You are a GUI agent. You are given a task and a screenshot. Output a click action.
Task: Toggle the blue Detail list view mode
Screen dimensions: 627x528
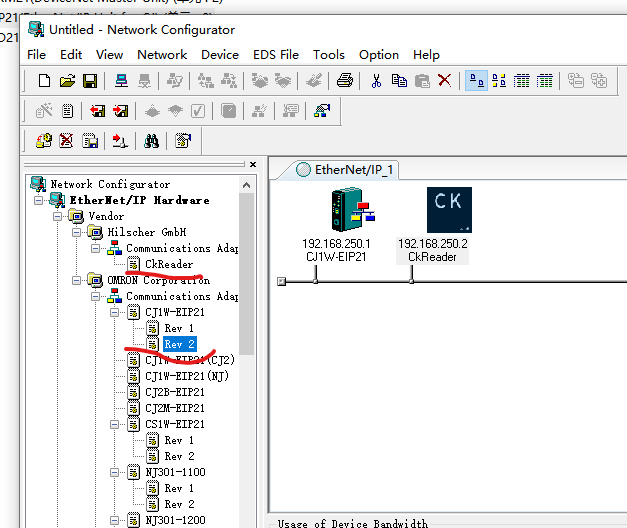(521, 81)
